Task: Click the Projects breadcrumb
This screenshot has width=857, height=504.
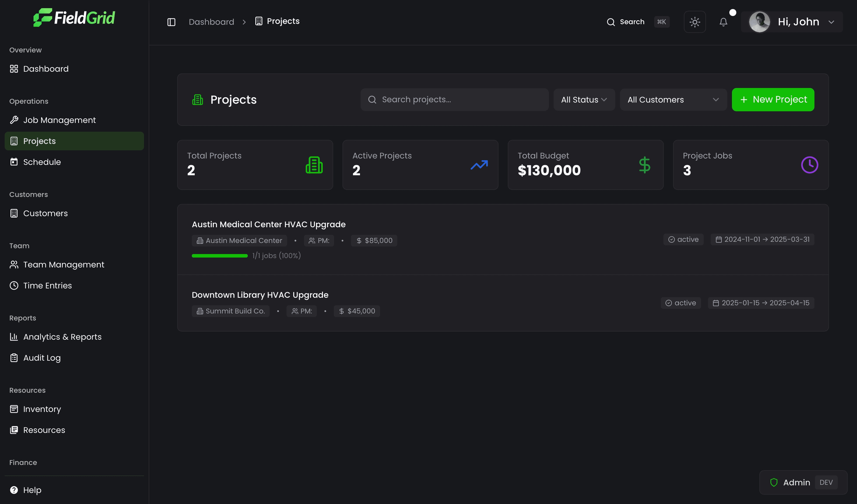Action: coord(277,21)
